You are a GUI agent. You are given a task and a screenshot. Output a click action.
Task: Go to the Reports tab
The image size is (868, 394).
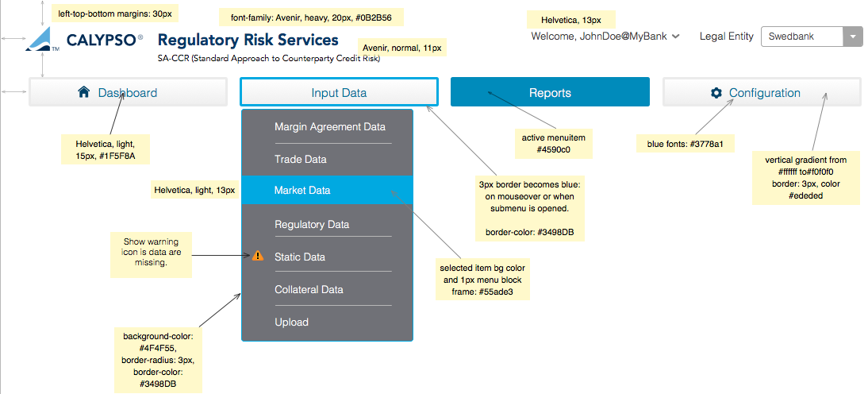click(550, 92)
